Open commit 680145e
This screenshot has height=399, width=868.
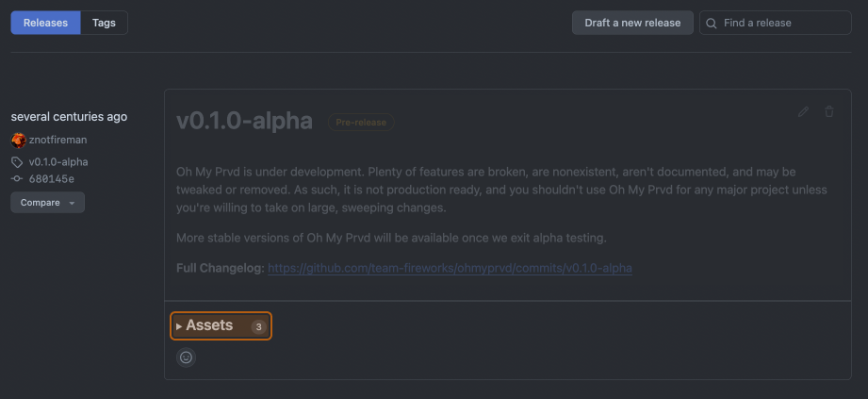52,178
